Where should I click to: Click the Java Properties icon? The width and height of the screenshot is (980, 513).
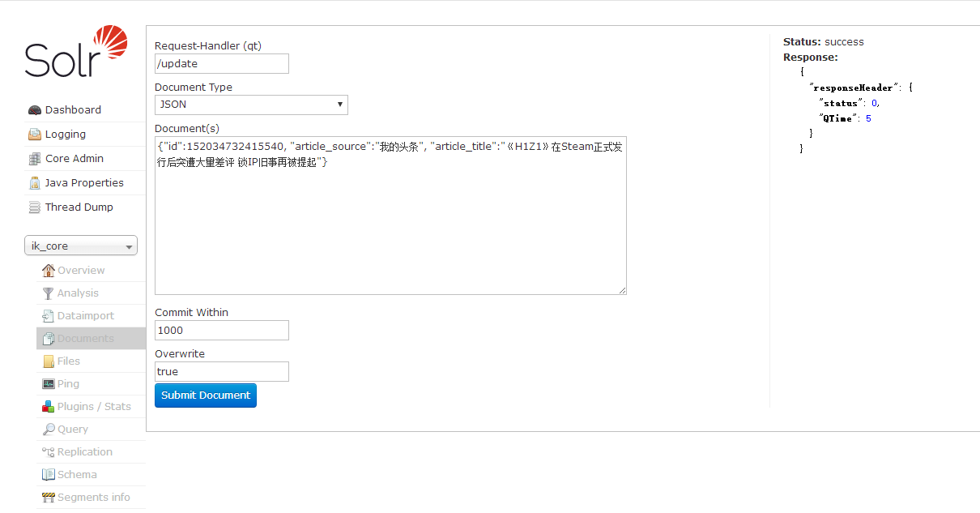tap(35, 183)
